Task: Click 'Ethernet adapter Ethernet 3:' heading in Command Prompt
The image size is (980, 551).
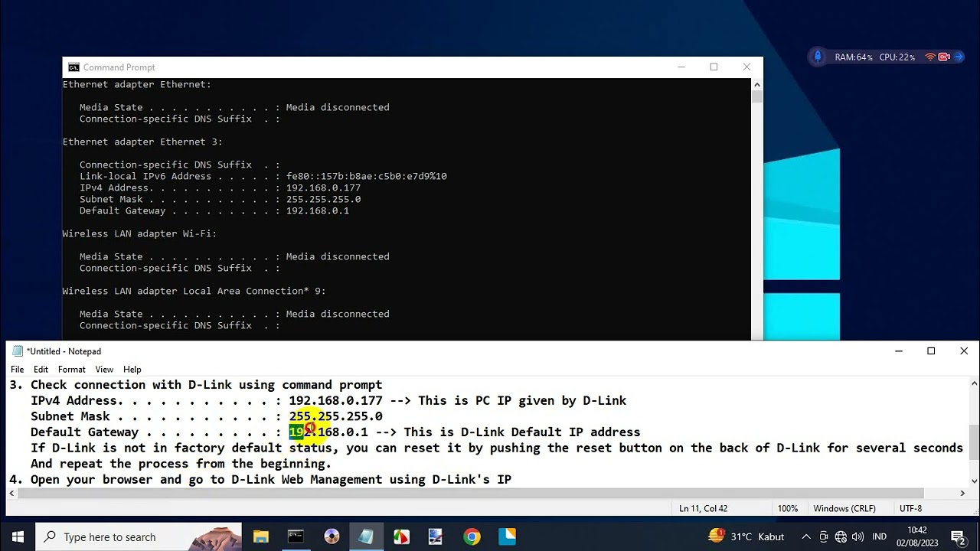Action: 142,142
